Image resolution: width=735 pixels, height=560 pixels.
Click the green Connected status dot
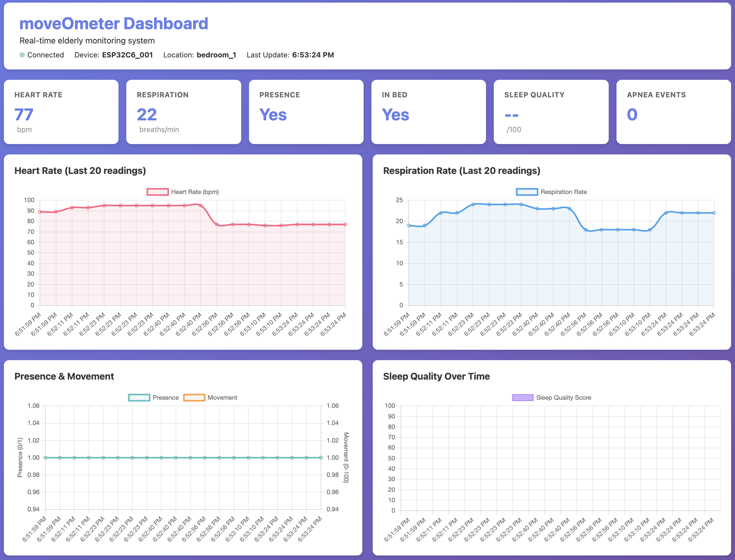point(22,55)
